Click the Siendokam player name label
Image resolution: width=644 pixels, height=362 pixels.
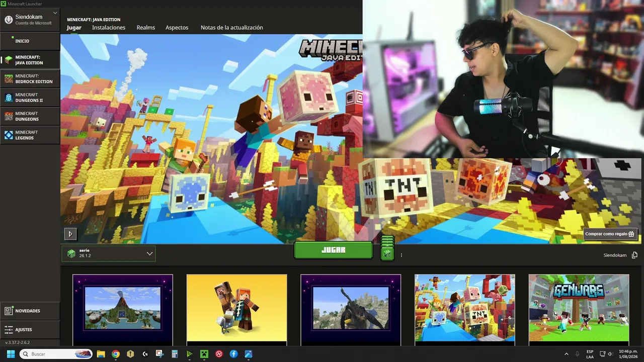coord(615,255)
